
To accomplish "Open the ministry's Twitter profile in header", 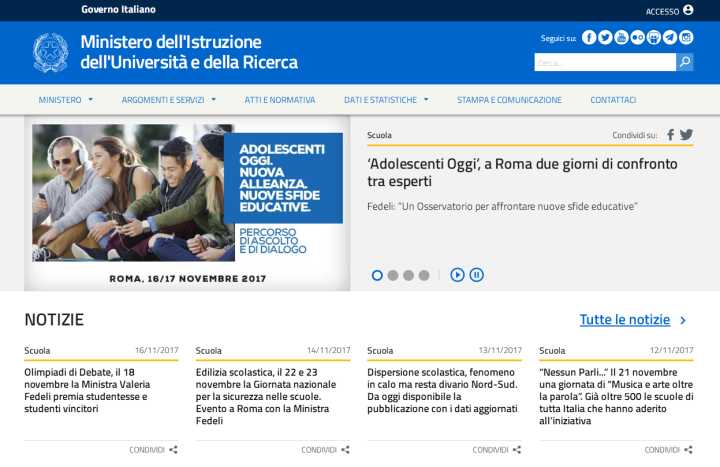I will pyautogui.click(x=605, y=38).
